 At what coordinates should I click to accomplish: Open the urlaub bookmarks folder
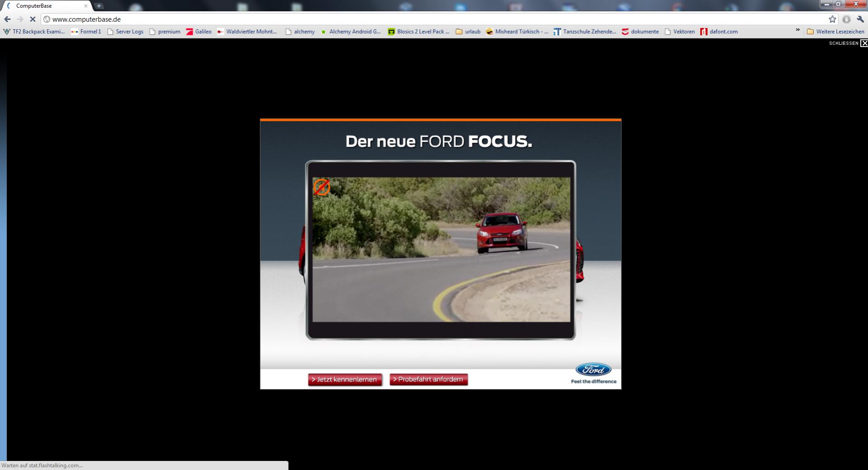click(x=468, y=32)
